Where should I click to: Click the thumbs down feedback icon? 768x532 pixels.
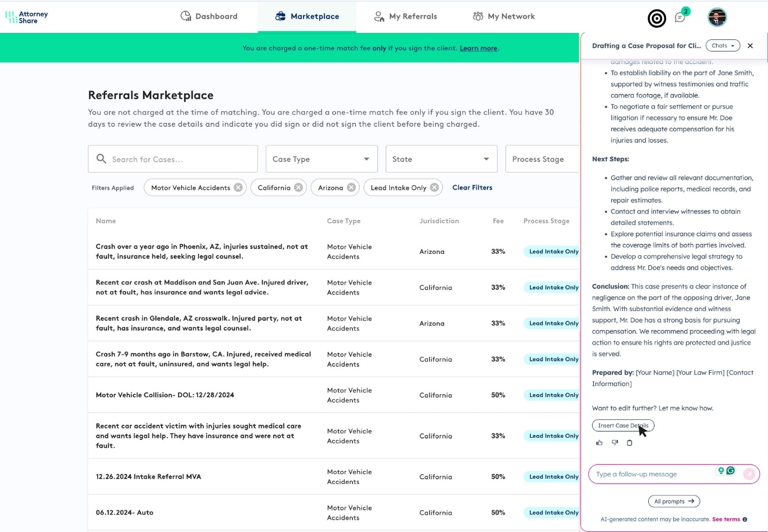[615, 443]
